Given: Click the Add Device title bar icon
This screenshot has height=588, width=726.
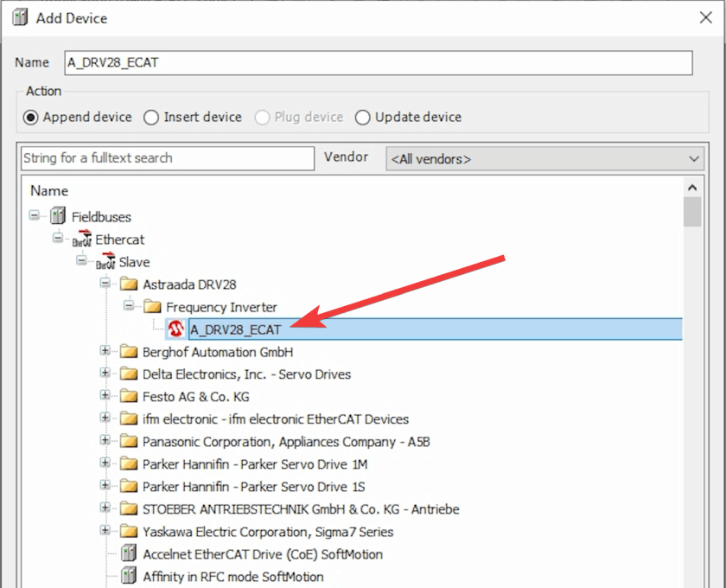Looking at the screenshot, I should coord(20,18).
